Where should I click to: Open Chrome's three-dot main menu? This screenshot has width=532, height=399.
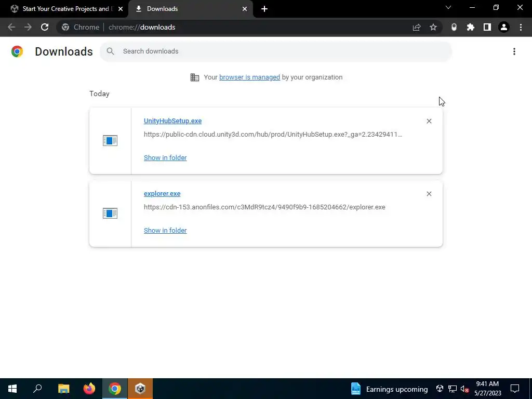(521, 27)
